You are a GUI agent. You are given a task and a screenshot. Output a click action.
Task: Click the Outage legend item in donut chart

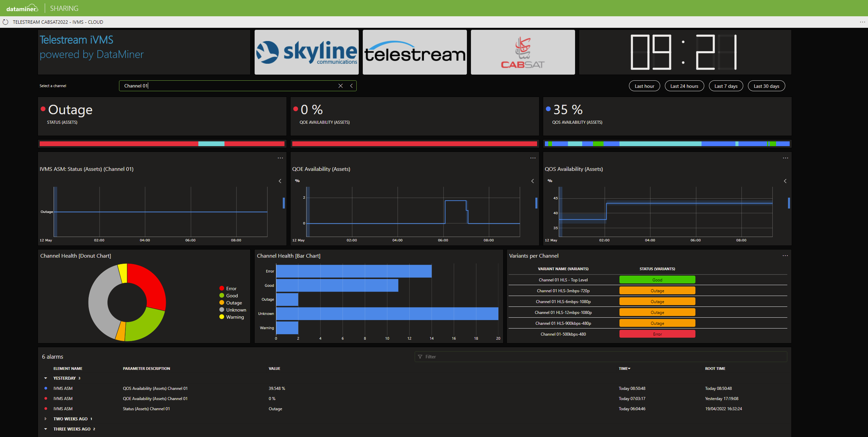coord(231,303)
